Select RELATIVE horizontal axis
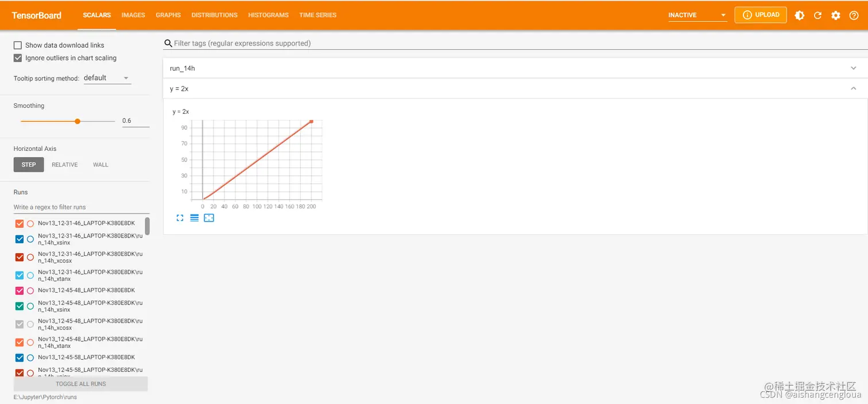 [x=65, y=165]
